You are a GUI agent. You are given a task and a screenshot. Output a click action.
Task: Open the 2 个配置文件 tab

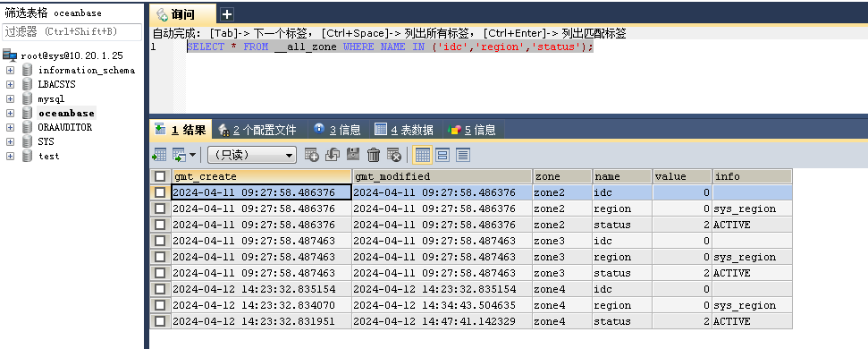(258, 130)
